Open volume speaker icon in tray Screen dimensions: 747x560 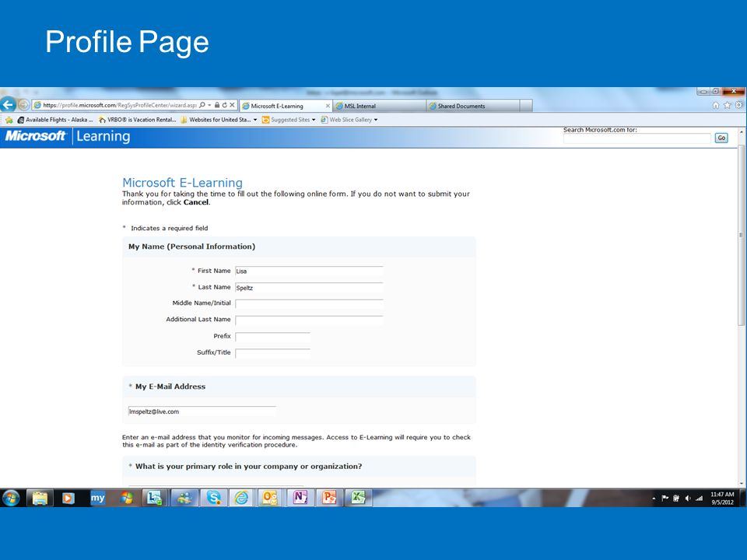pos(687,499)
